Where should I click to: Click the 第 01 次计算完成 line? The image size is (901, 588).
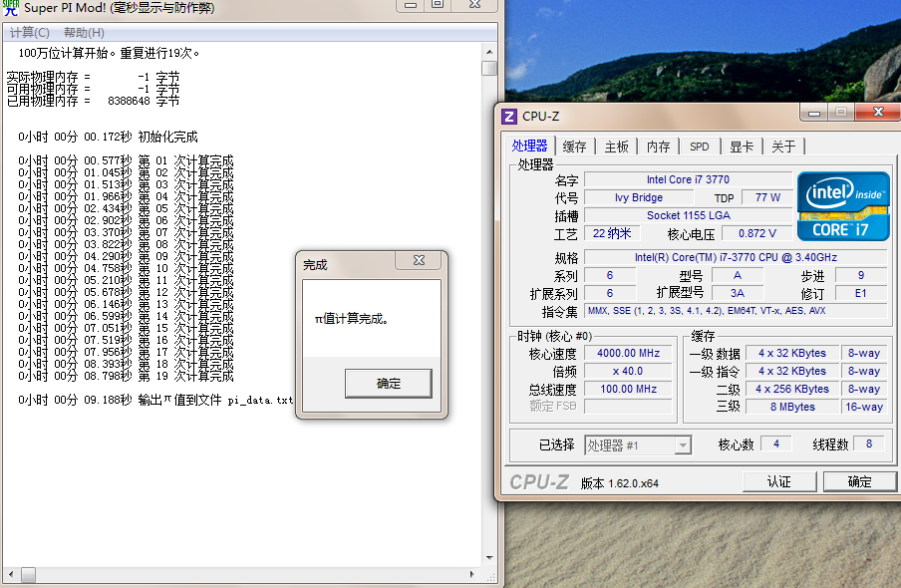(126, 160)
